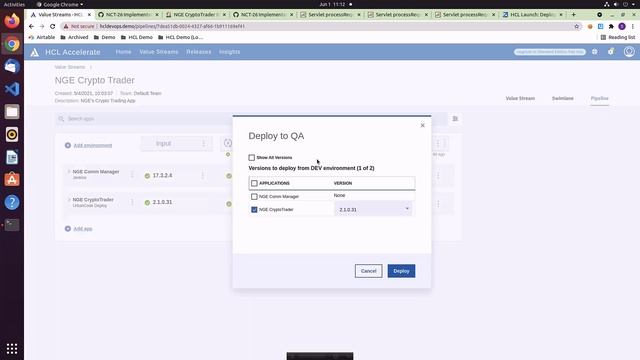This screenshot has height=360, width=640.
Task: Click the HCL Accelerate logo icon
Action: point(35,52)
